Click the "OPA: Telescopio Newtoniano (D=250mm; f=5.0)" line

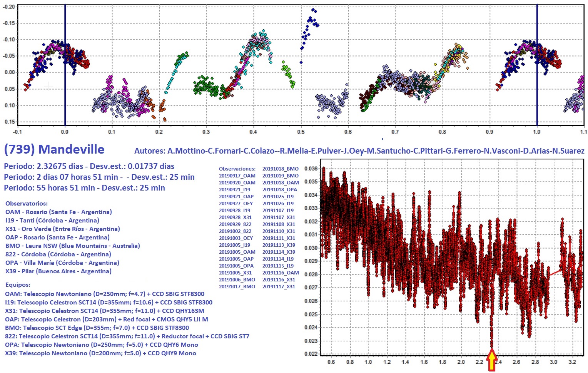point(102,345)
